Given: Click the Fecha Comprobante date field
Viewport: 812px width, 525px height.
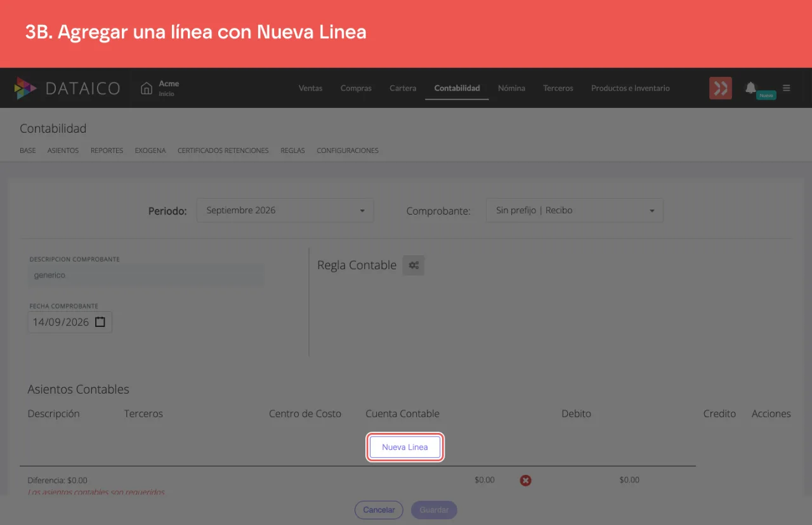Looking at the screenshot, I should 70,322.
